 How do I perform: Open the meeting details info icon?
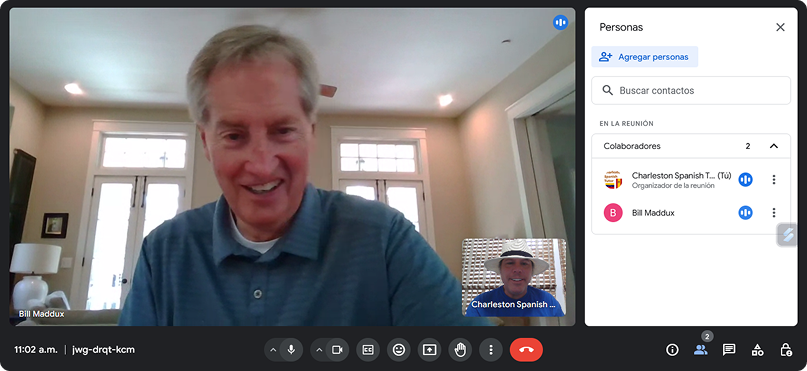coord(672,350)
